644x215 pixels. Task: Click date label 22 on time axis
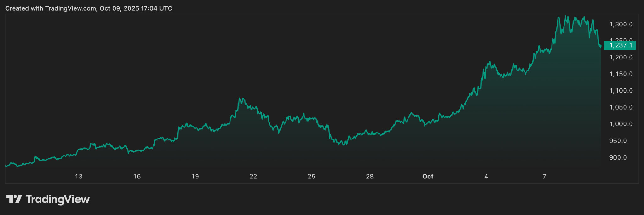253,177
